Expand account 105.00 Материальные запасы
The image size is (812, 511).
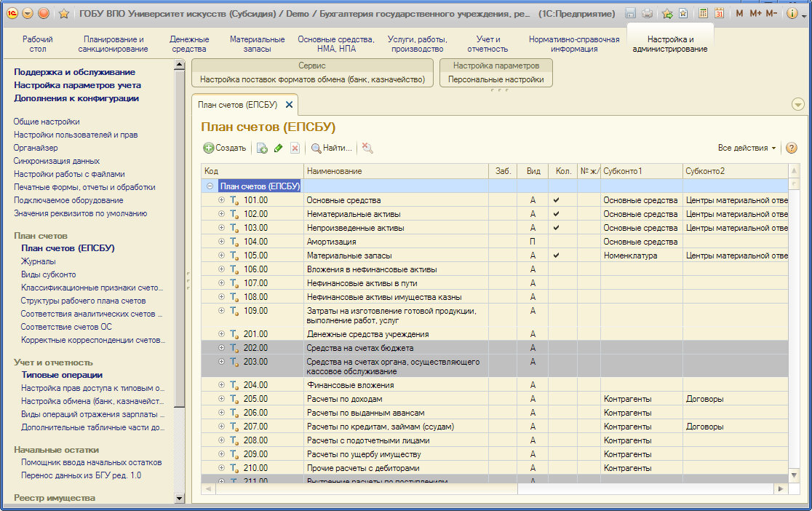221,255
